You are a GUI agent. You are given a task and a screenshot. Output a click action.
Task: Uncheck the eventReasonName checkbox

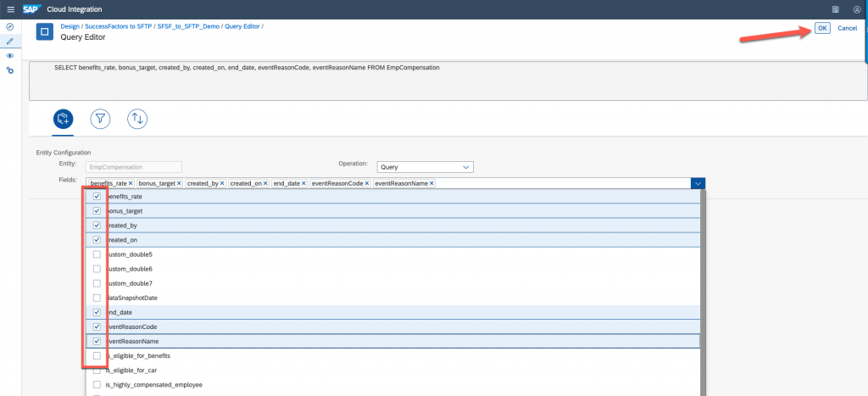coord(97,341)
